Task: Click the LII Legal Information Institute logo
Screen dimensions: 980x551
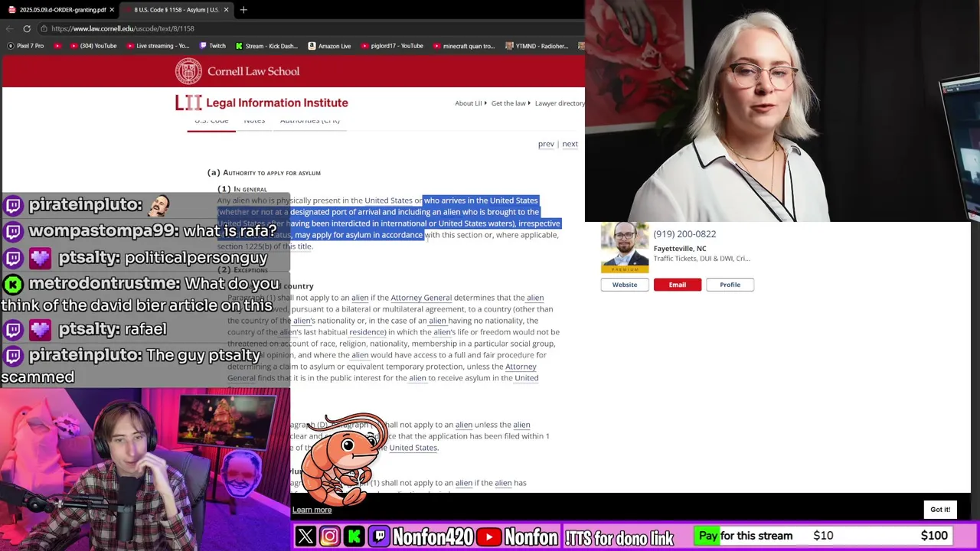Action: [261, 103]
